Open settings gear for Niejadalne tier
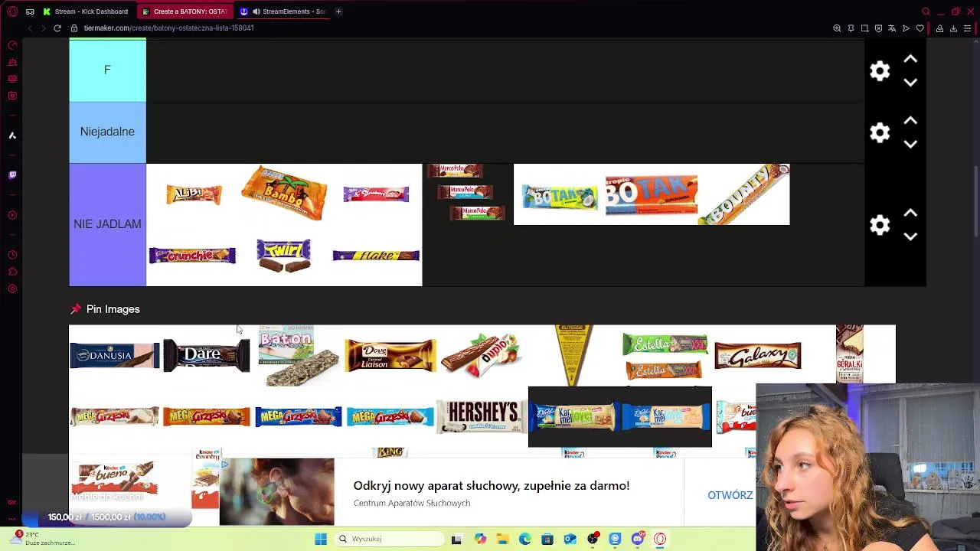 [x=880, y=133]
